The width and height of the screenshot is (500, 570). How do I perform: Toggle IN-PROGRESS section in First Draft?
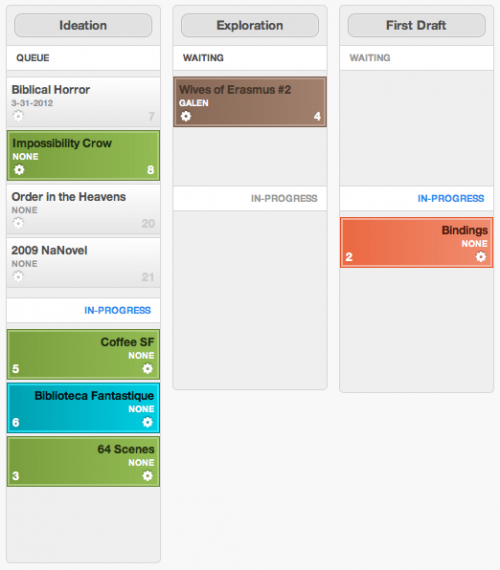416,198
